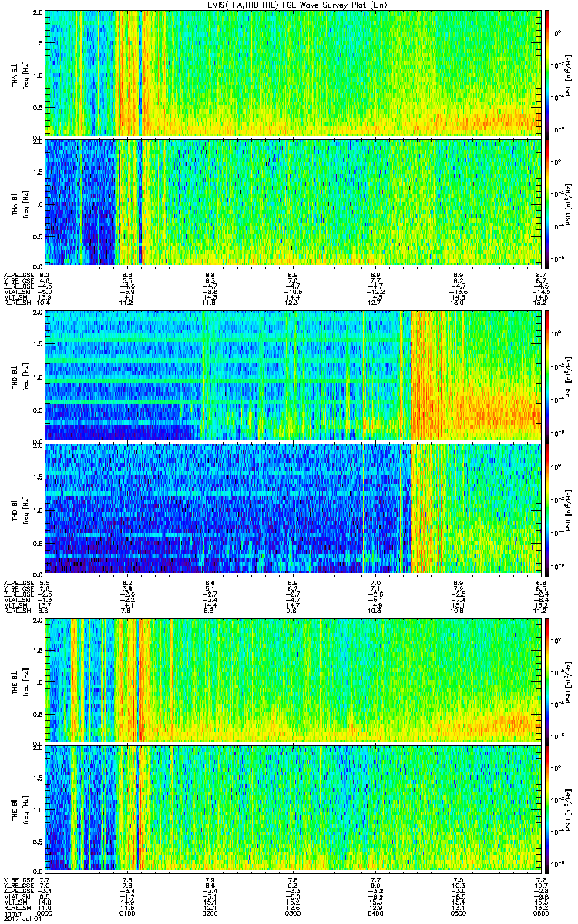This screenshot has height=924, width=578.
Task: Click the '0400' time tick label
Action: (375, 914)
